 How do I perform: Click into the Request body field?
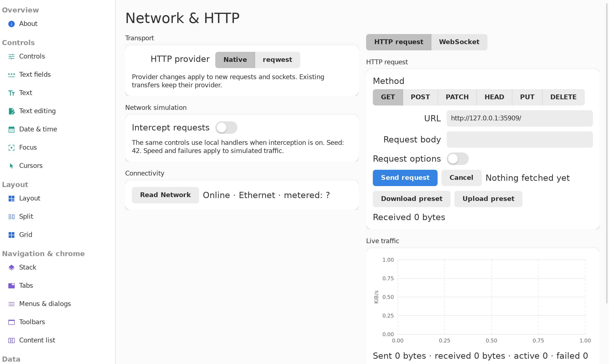pos(520,140)
